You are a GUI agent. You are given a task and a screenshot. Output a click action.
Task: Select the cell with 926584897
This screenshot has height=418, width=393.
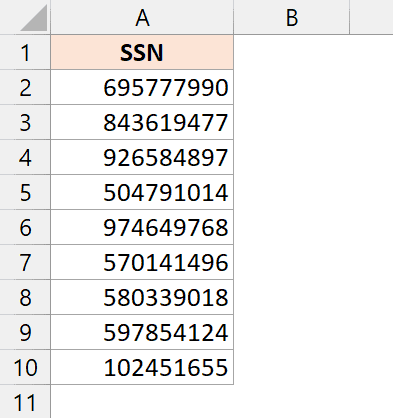point(142,157)
